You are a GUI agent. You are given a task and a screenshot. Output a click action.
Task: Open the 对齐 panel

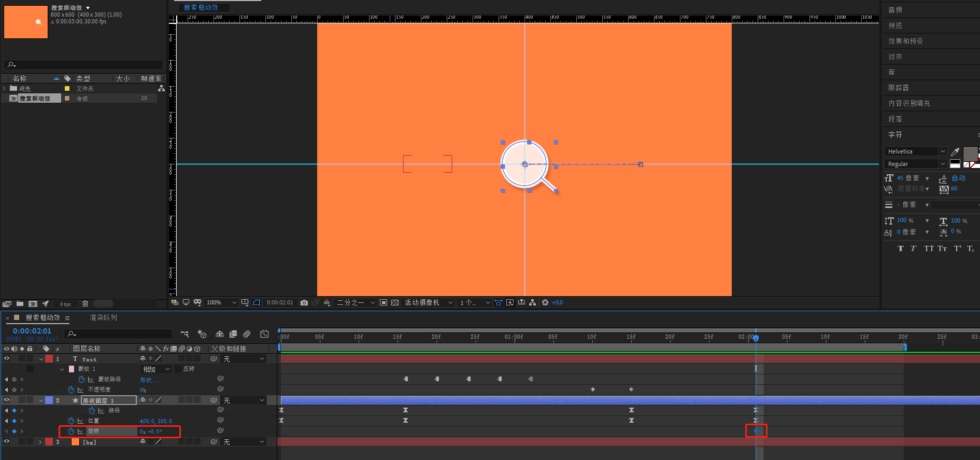(x=895, y=57)
